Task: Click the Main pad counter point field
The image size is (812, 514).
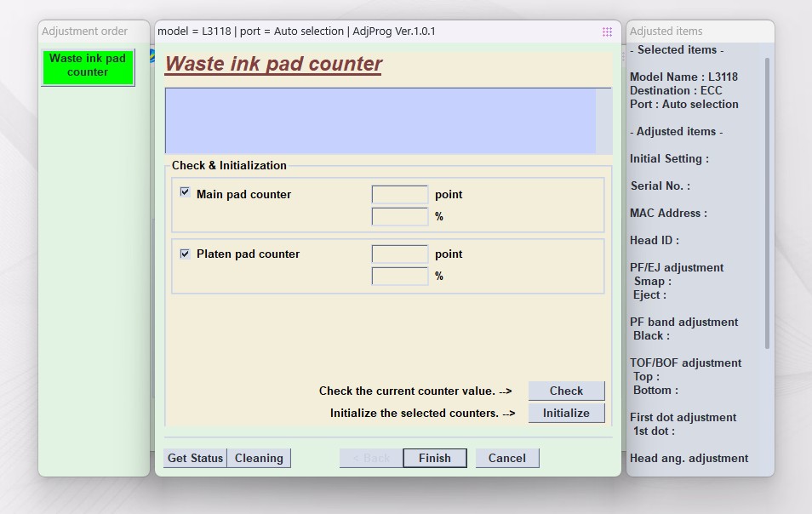Action: 399,195
